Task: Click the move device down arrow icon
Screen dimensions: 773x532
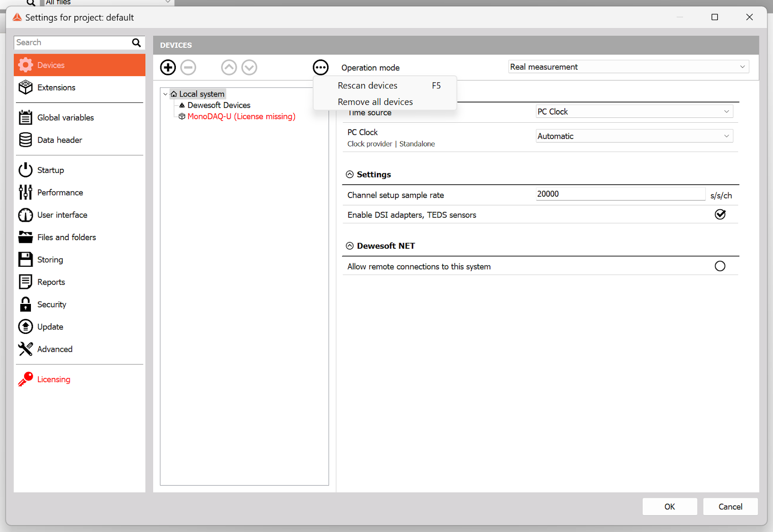Action: 249,67
